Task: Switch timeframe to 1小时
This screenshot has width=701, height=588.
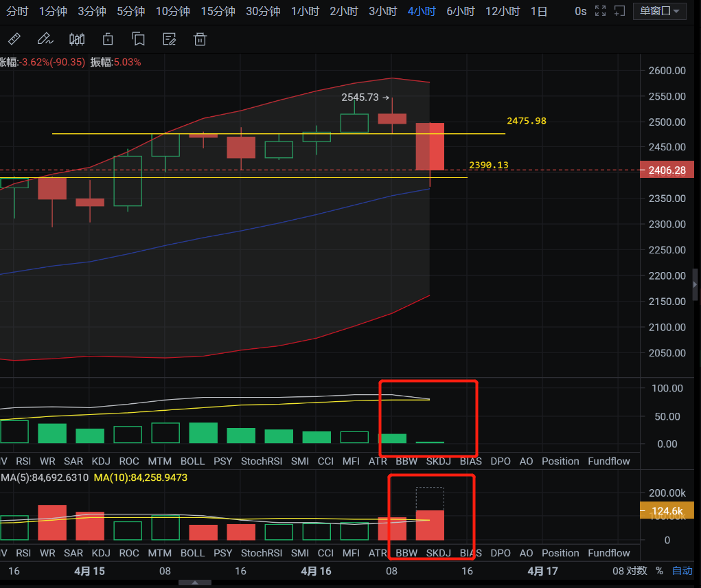Action: [305, 11]
